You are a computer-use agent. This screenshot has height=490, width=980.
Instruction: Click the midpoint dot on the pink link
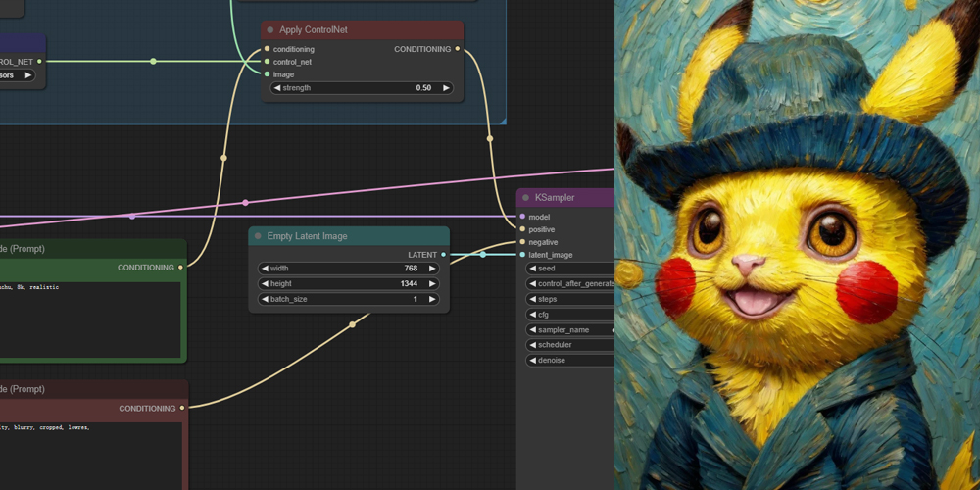(x=245, y=203)
